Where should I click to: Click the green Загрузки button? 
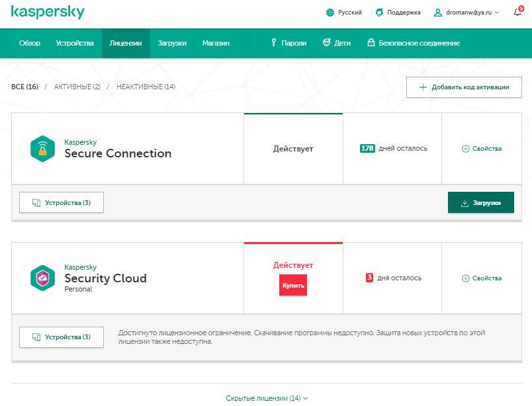[x=481, y=202]
